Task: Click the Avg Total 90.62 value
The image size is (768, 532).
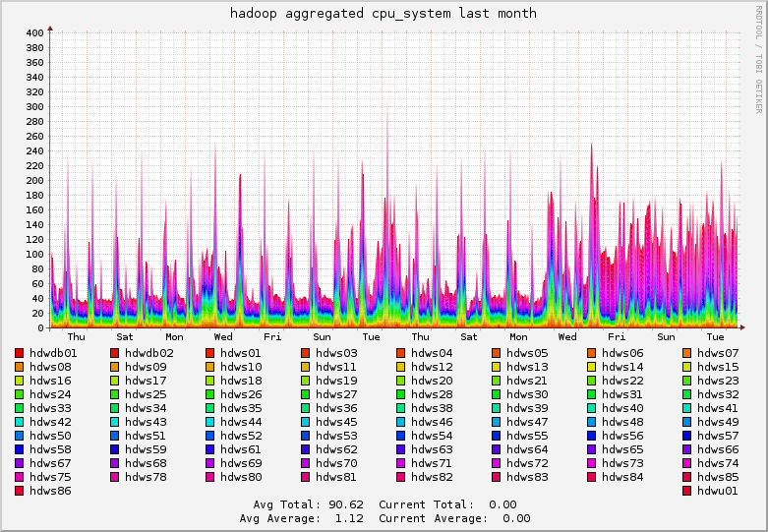Action: (346, 504)
